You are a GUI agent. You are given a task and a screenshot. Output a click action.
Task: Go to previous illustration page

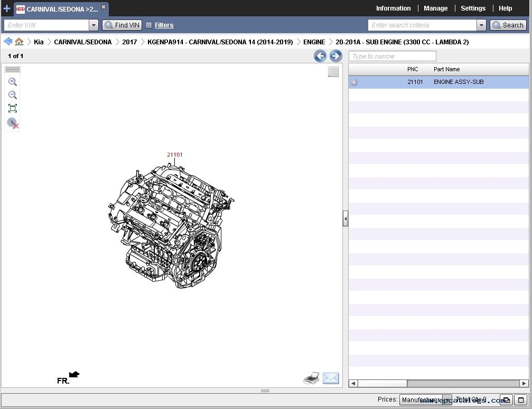click(320, 56)
